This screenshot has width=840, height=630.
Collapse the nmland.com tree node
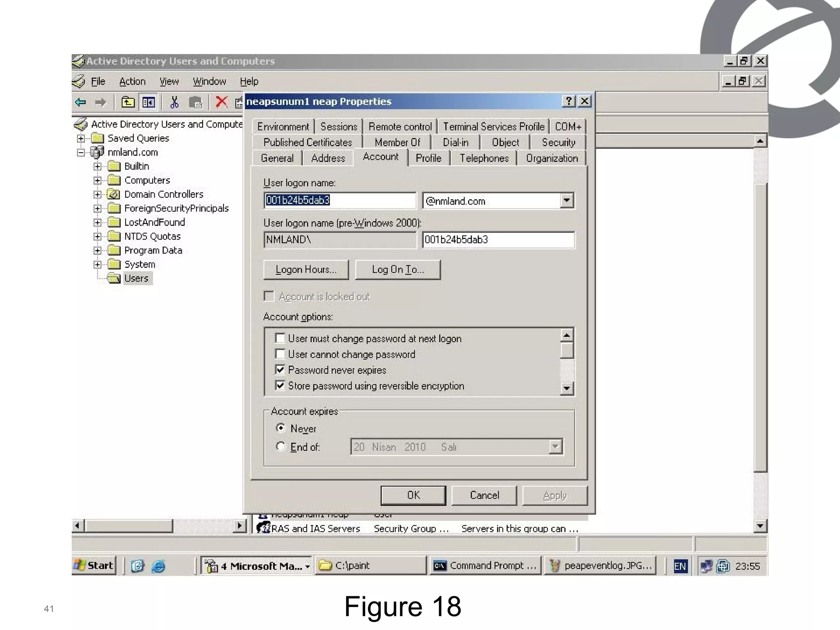(81, 153)
